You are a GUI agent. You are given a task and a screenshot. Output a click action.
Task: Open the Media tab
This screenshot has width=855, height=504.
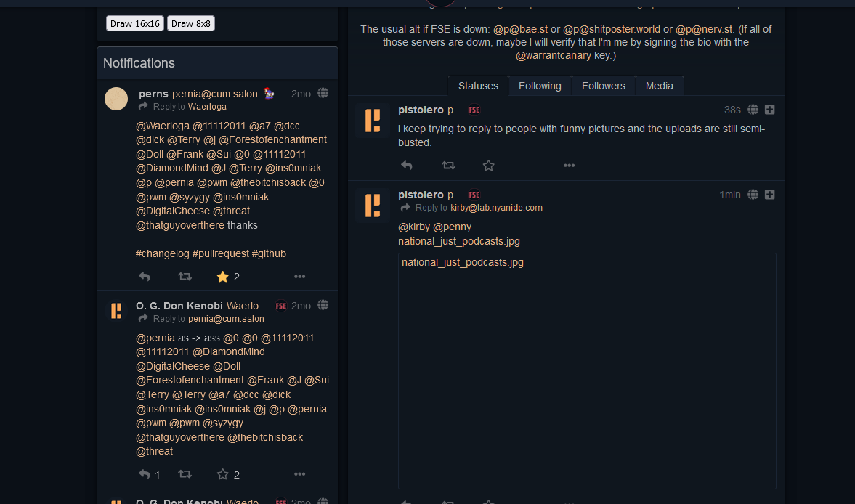point(660,86)
